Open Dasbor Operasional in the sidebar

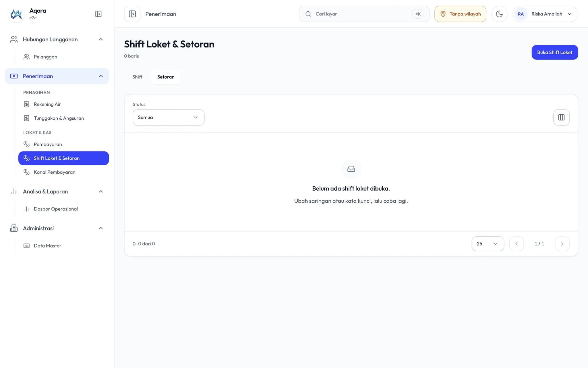pos(63,209)
